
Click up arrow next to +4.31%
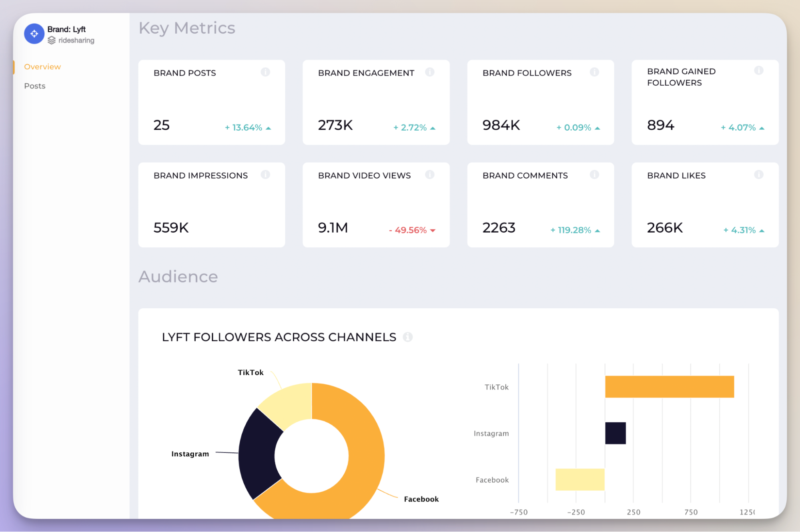click(x=762, y=231)
